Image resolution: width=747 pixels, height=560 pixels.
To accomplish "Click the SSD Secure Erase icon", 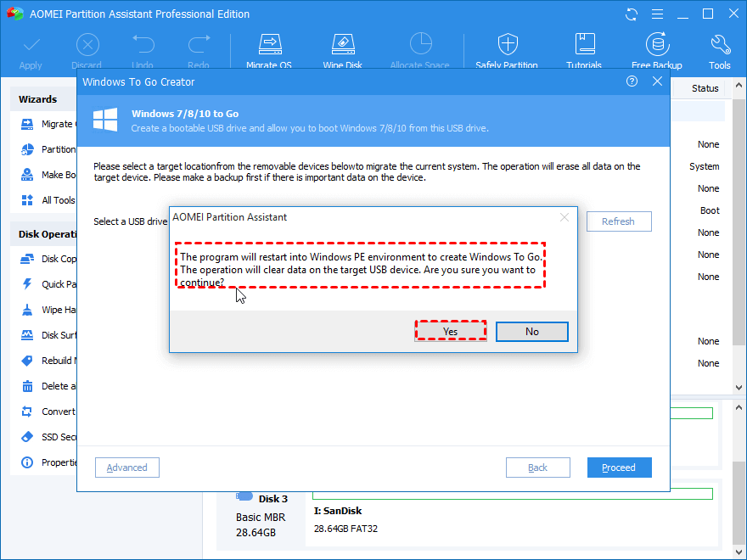I will point(27,437).
